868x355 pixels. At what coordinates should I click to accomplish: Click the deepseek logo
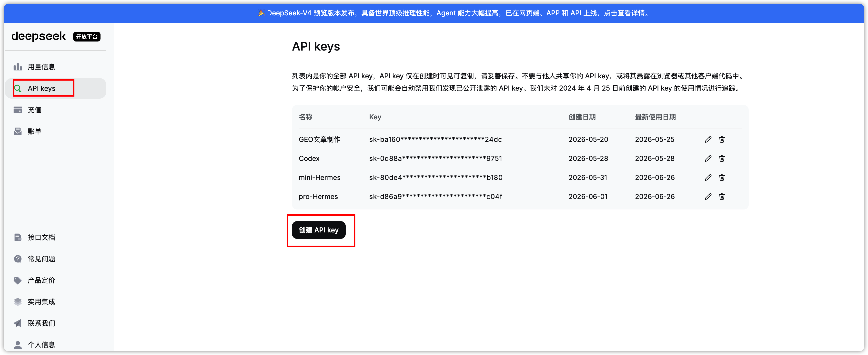pyautogui.click(x=38, y=36)
